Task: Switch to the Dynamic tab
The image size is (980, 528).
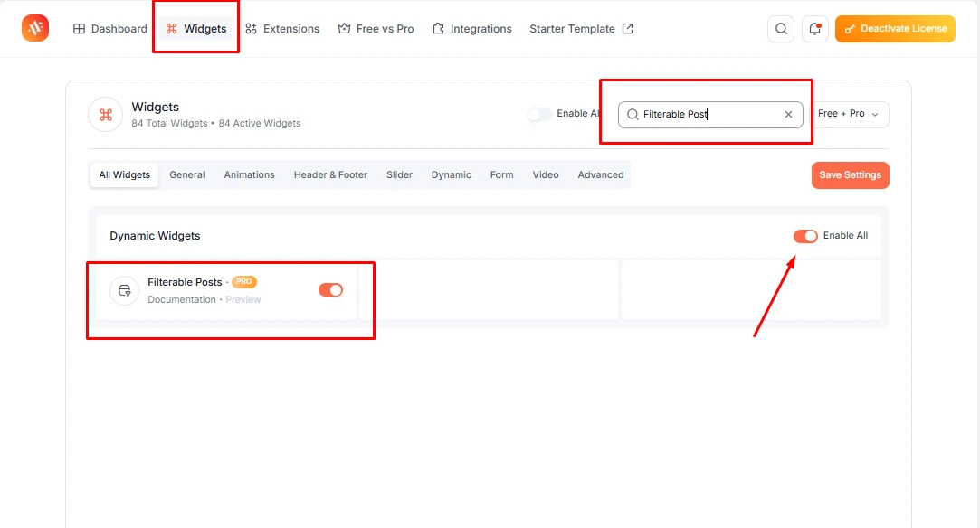Action: [452, 174]
